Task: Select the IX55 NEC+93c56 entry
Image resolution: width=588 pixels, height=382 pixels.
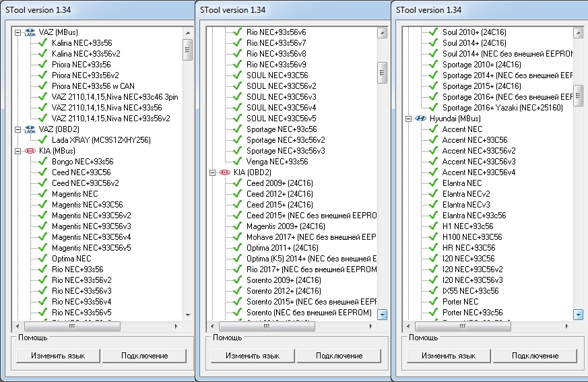Action: point(470,291)
